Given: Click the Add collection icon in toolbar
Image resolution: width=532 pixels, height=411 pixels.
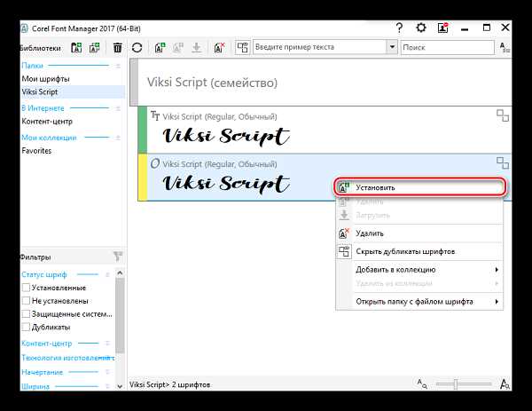Looking at the screenshot, I should pyautogui.click(x=94, y=48).
